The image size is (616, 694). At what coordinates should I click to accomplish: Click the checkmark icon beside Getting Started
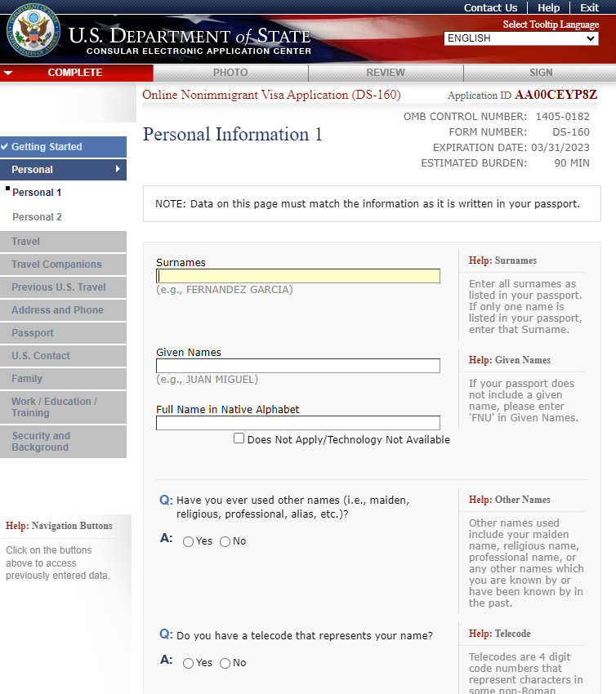click(x=4, y=146)
